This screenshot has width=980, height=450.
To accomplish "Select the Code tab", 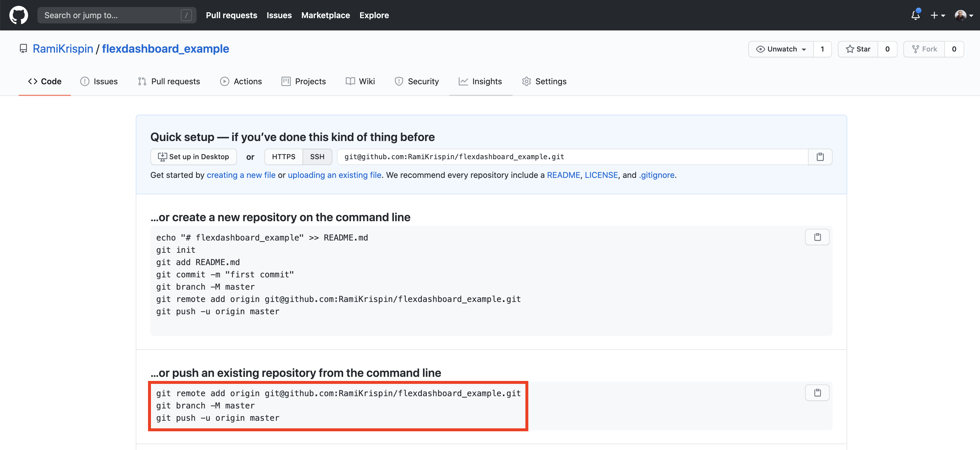I will tap(44, 81).
